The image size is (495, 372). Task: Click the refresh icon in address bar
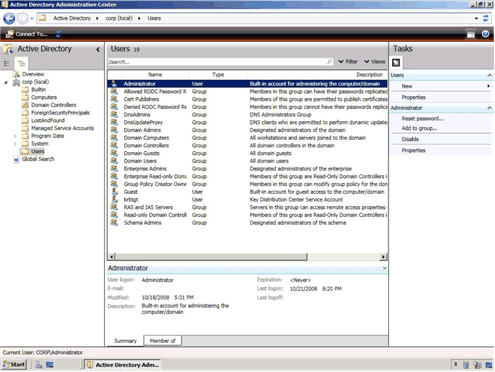[x=486, y=18]
